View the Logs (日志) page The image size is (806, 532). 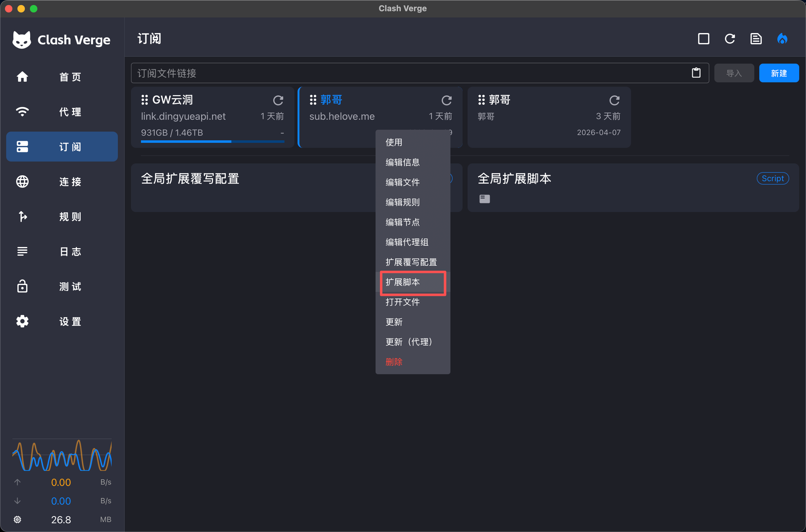click(x=62, y=251)
